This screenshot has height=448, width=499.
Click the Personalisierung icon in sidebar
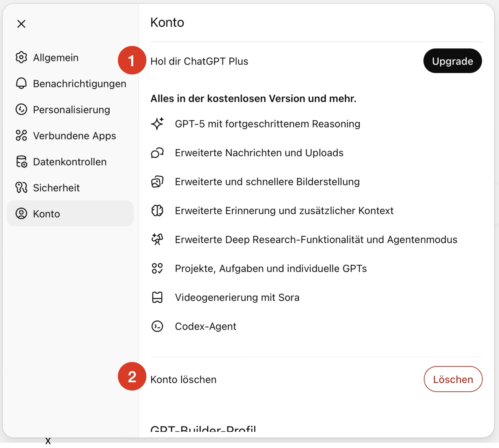(x=21, y=109)
